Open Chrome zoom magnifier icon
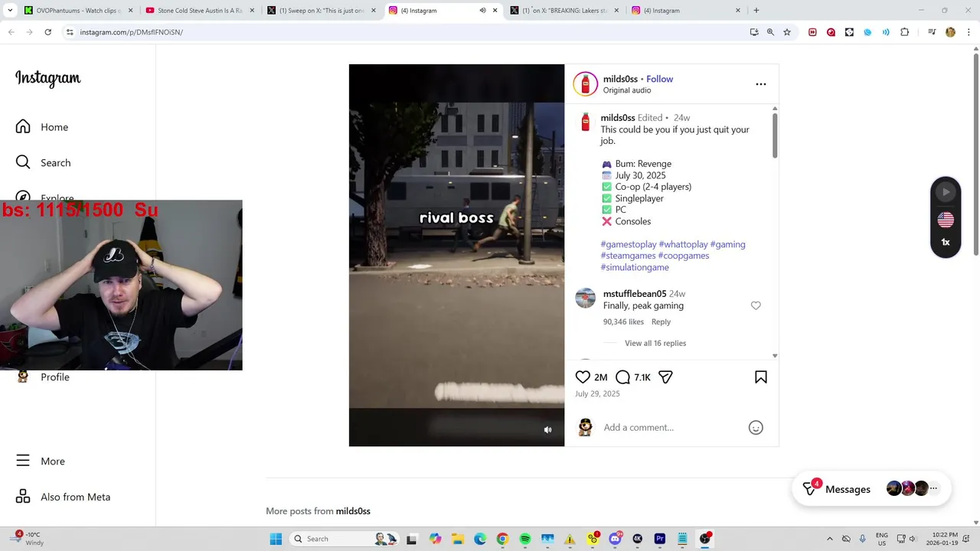This screenshot has height=551, width=980. pos(770,32)
